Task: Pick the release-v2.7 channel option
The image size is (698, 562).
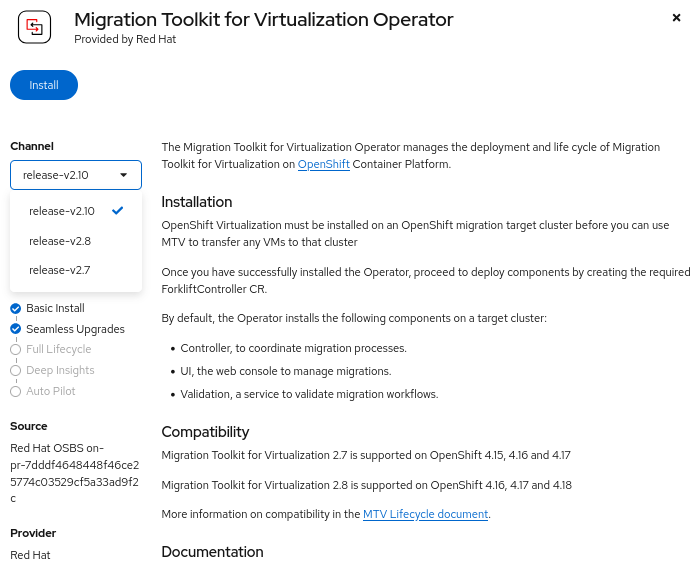Action: click(60, 270)
